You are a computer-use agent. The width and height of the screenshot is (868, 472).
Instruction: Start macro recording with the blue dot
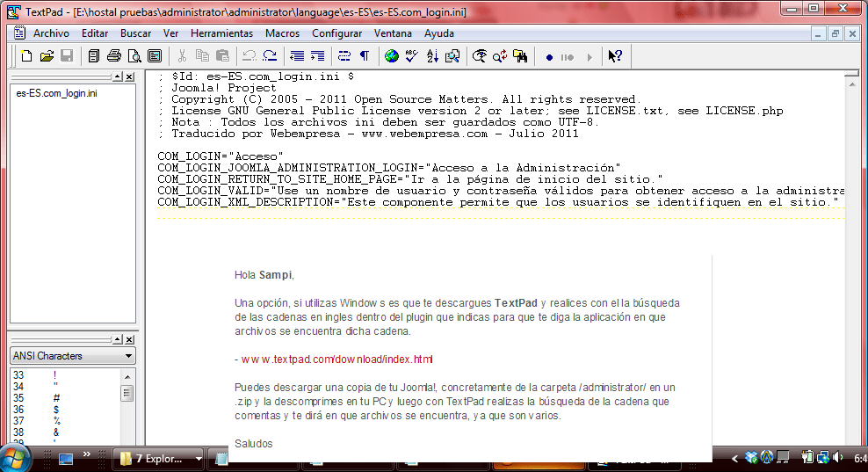click(549, 57)
